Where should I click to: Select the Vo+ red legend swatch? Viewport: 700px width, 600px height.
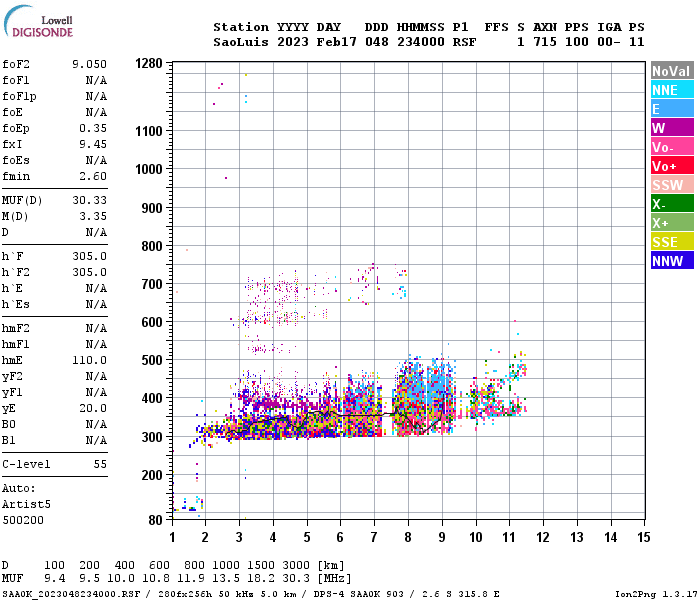pos(672,166)
